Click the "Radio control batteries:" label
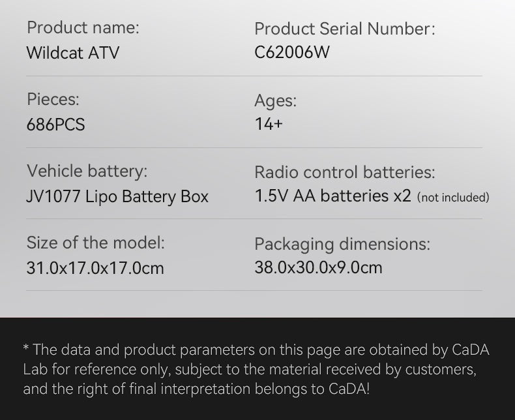 [344, 172]
